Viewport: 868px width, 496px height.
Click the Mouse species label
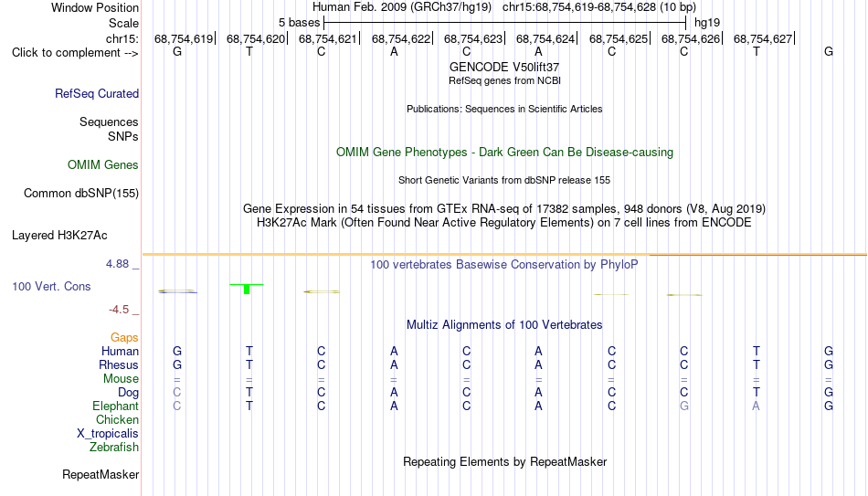(121, 379)
